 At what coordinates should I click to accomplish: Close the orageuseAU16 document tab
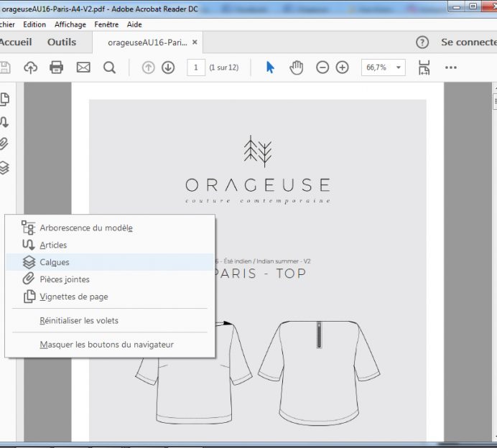pyautogui.click(x=195, y=42)
